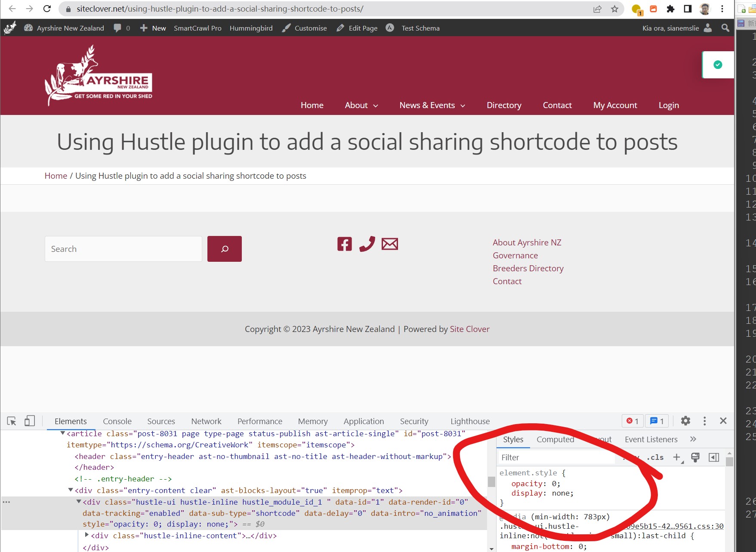Open the Kia ora, sianemslie account menu
This screenshot has width=756, height=552.
coord(677,28)
